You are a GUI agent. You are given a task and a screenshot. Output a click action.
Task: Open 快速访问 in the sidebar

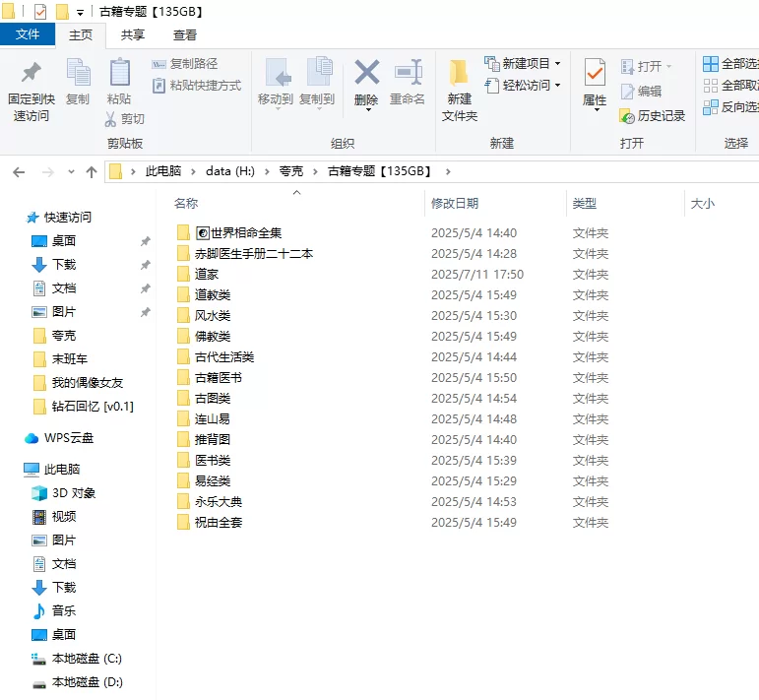pyautogui.click(x=58, y=218)
